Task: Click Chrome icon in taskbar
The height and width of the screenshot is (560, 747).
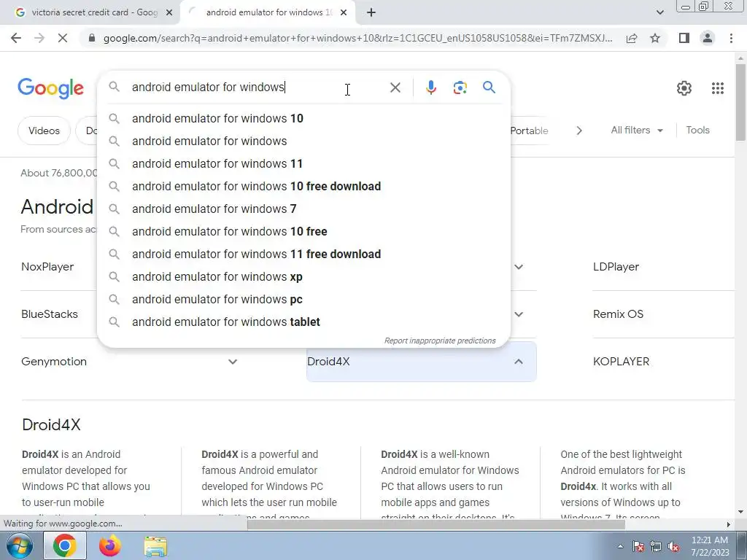Action: [x=65, y=545]
